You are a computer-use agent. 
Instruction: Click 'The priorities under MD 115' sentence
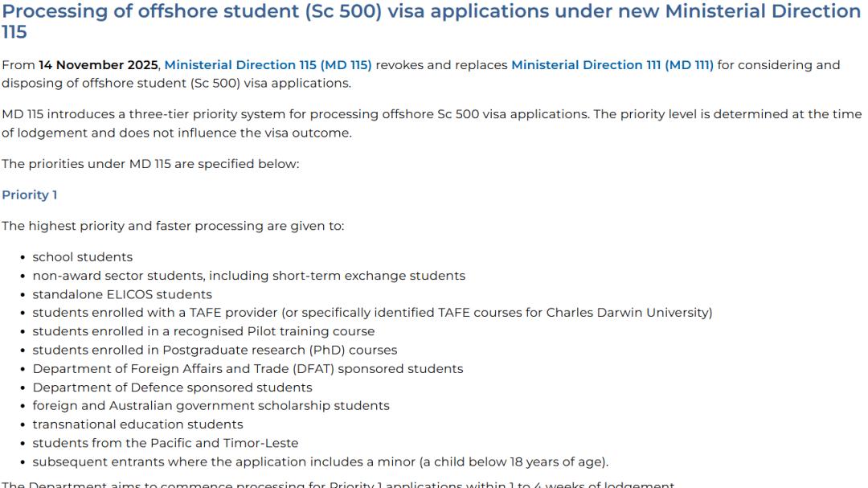click(150, 164)
